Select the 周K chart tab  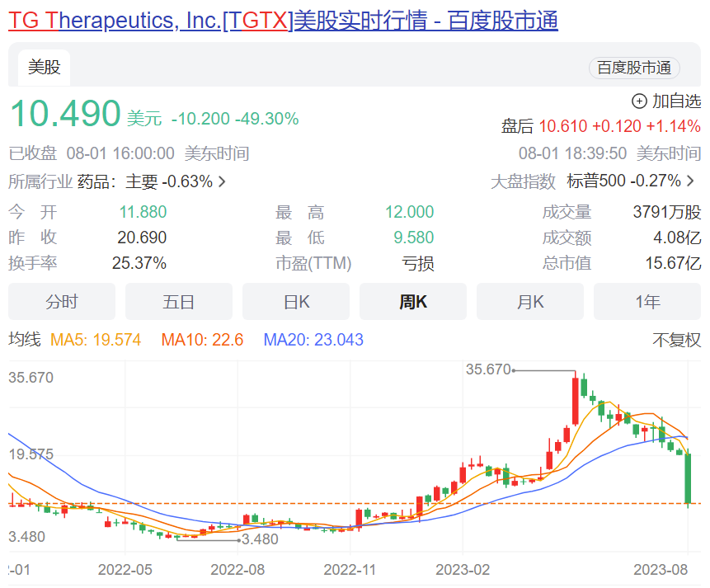point(412,302)
